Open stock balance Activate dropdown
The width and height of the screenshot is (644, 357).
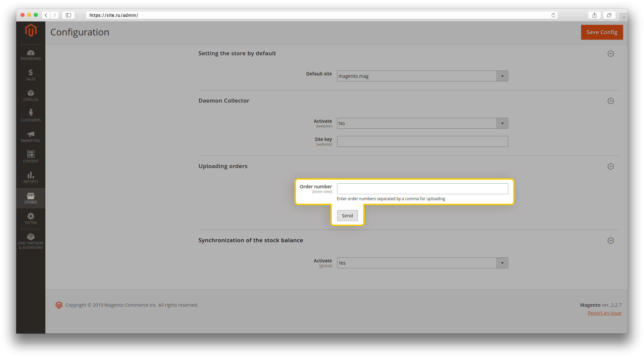click(x=422, y=263)
